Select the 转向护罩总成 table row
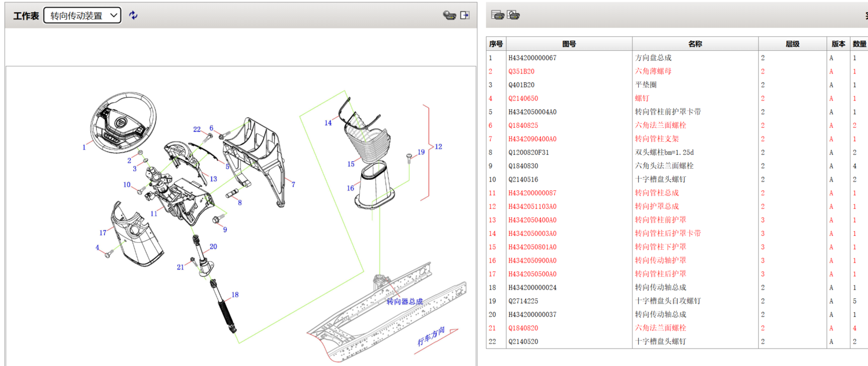868x366 pixels. [657, 206]
